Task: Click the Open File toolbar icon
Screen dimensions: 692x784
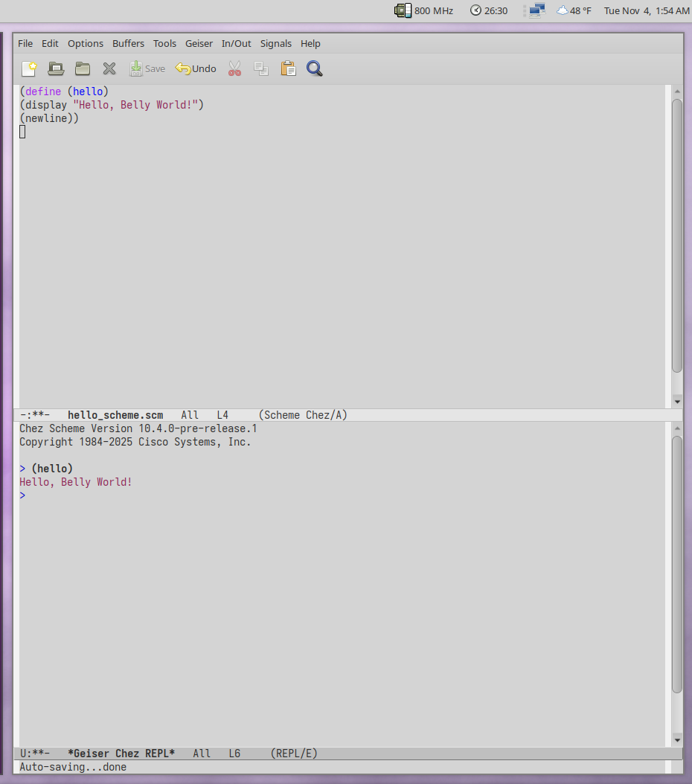Action: point(56,68)
